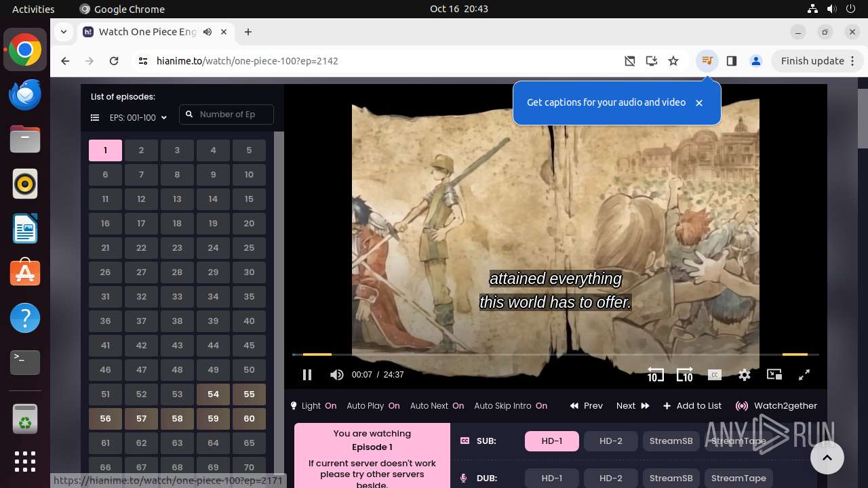Go to previous episode with Prev

coord(587,406)
